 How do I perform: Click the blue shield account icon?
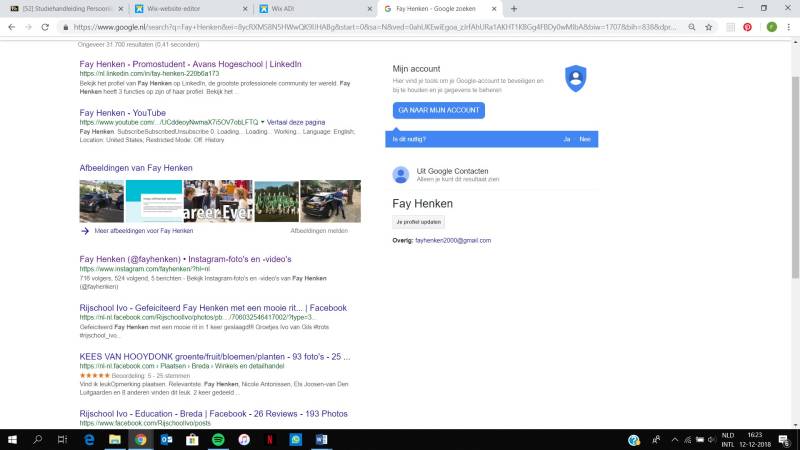click(576, 79)
